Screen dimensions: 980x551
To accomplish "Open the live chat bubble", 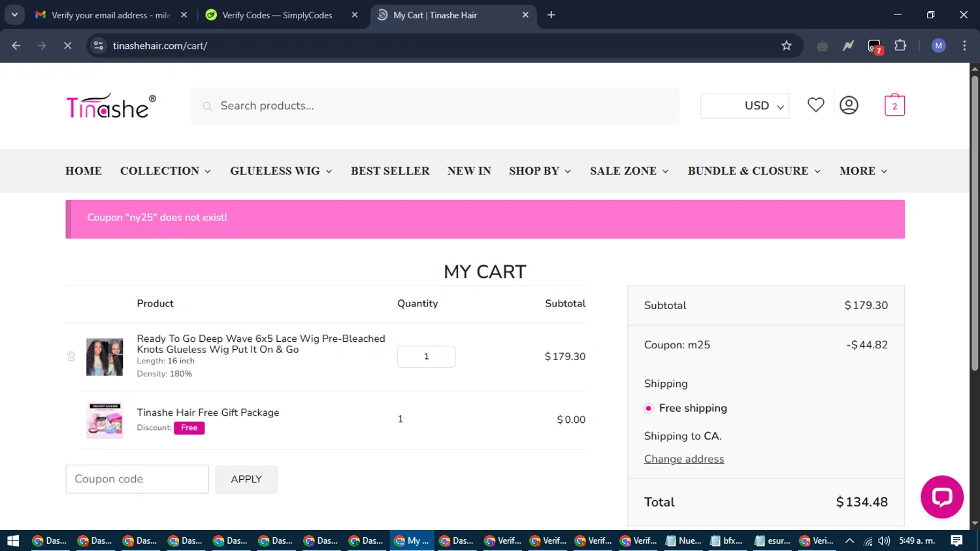I will pos(941,497).
